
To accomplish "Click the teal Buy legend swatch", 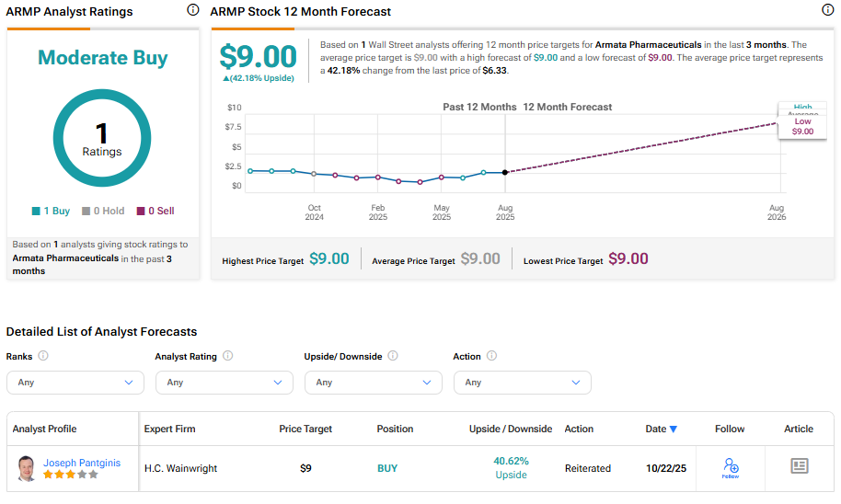I will pos(36,212).
